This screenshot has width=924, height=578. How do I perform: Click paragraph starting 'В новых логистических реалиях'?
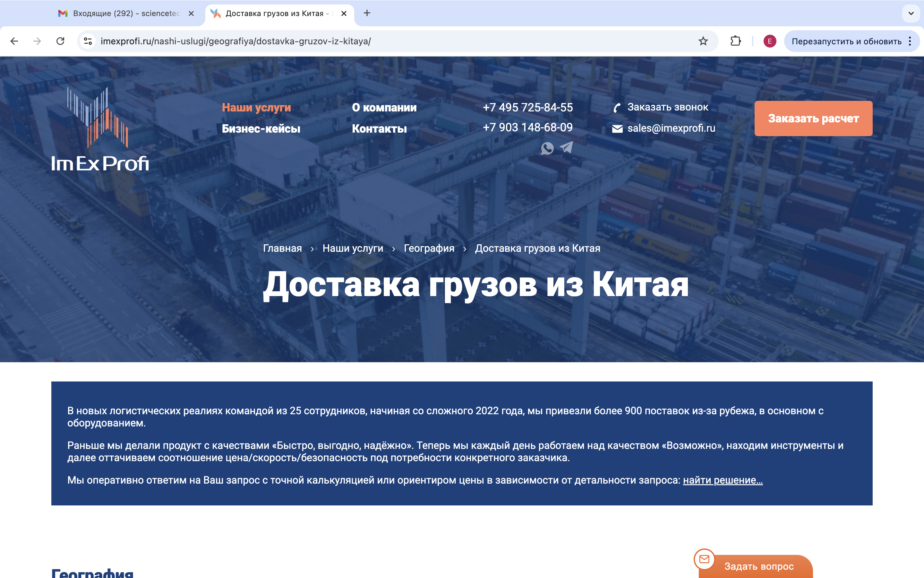[445, 417]
